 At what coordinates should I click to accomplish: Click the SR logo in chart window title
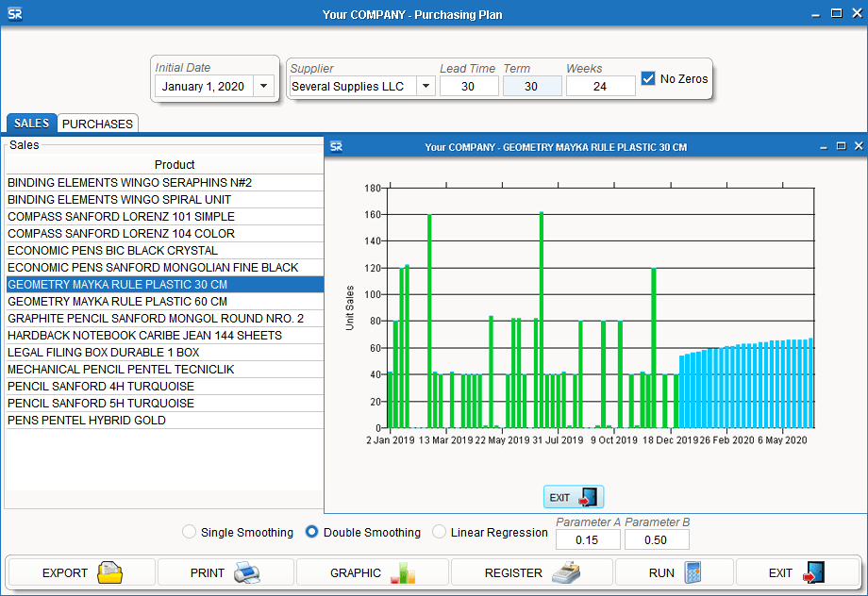pos(336,147)
